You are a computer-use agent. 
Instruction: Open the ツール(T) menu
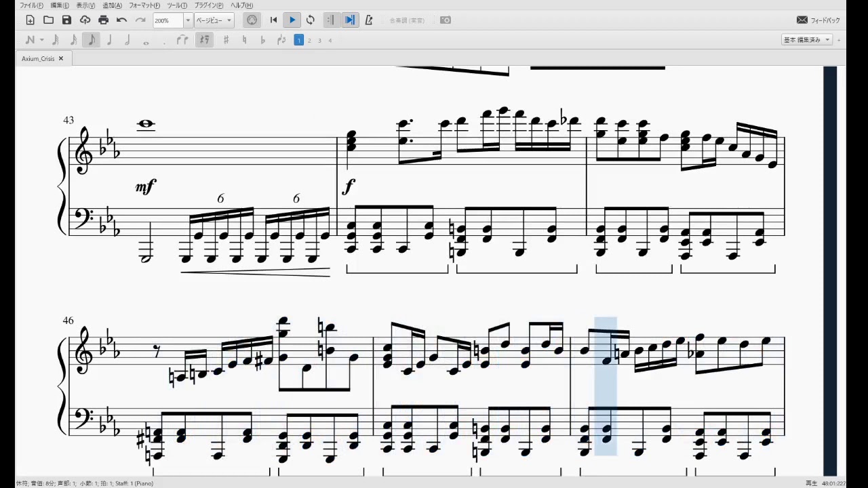(177, 5)
